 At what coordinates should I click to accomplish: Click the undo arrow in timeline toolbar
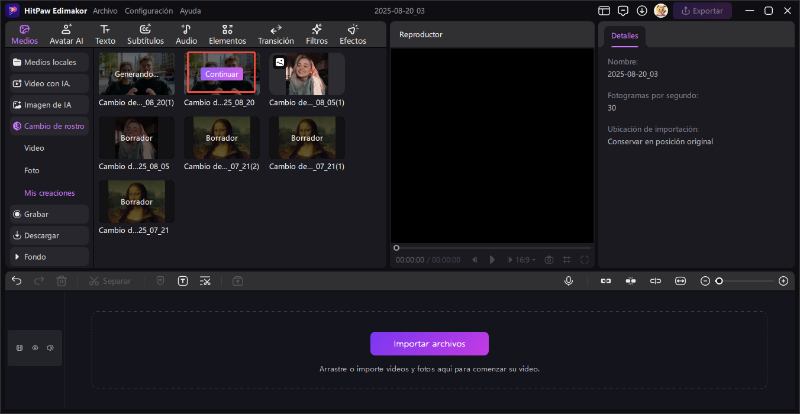17,281
